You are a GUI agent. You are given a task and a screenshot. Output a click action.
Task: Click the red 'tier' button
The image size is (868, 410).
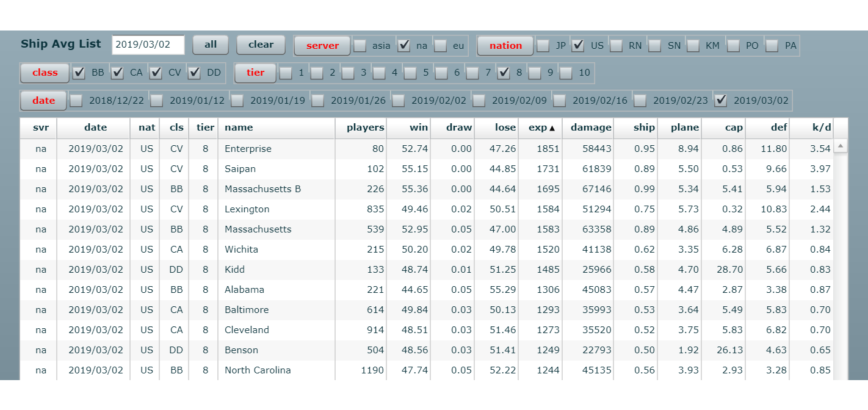tap(255, 73)
